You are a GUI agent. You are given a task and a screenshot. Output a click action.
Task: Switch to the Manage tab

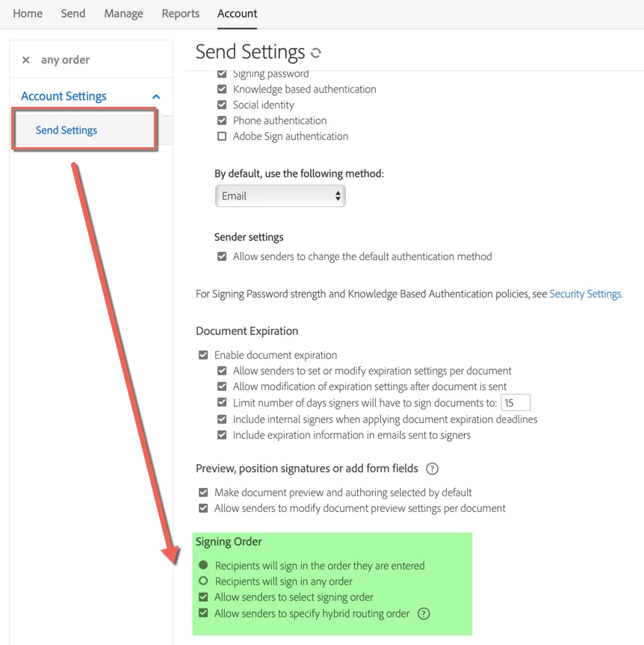coord(123,13)
